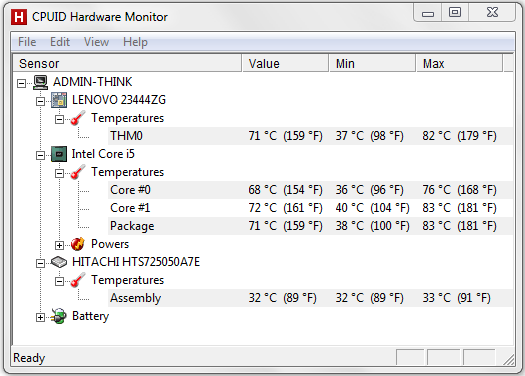This screenshot has width=525, height=376.
Task: Click the ADMIN-THINK computer icon
Action: pos(41,82)
